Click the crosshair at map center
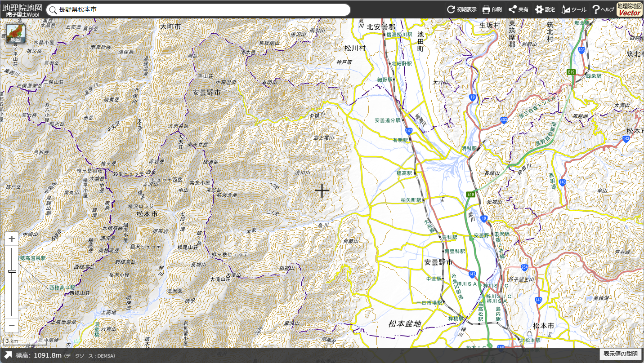This screenshot has height=363, width=644. [322, 190]
